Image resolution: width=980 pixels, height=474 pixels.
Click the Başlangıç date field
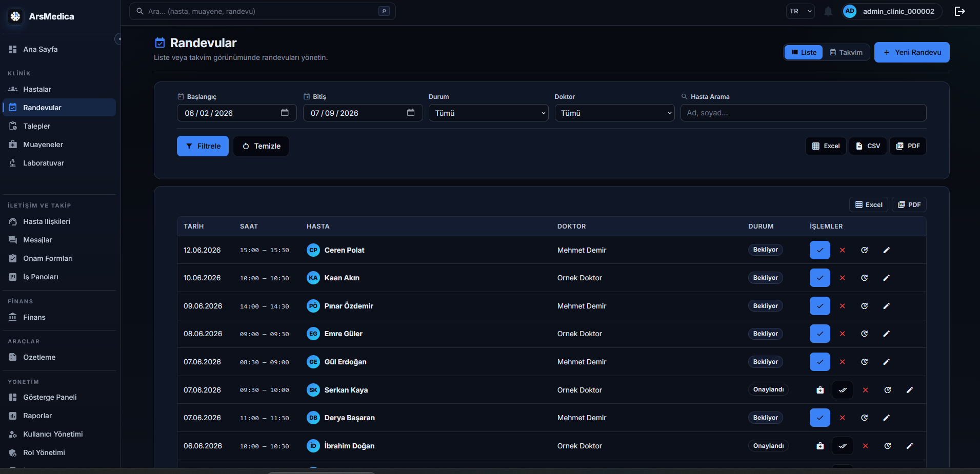[236, 113]
